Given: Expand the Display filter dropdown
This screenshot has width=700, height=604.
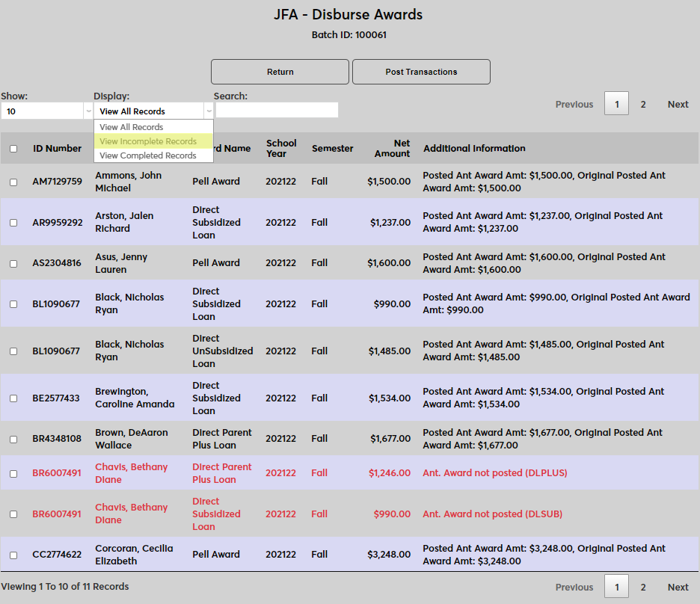Looking at the screenshot, I should click(153, 111).
